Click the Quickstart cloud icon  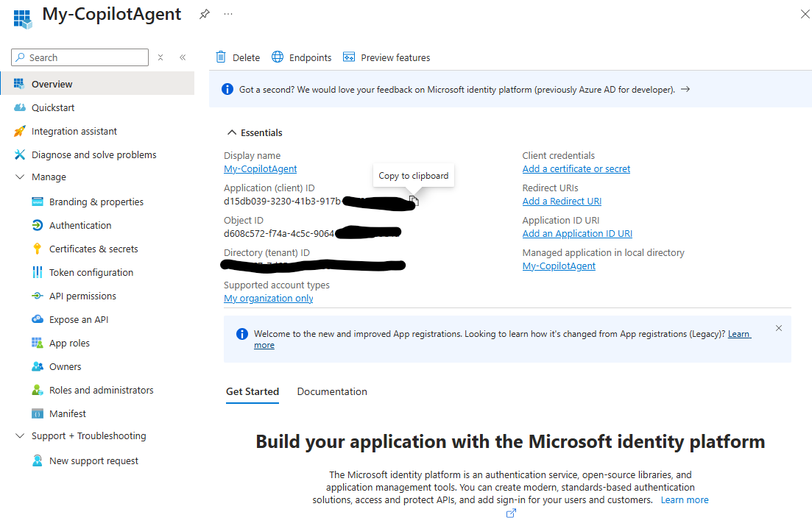click(x=20, y=107)
